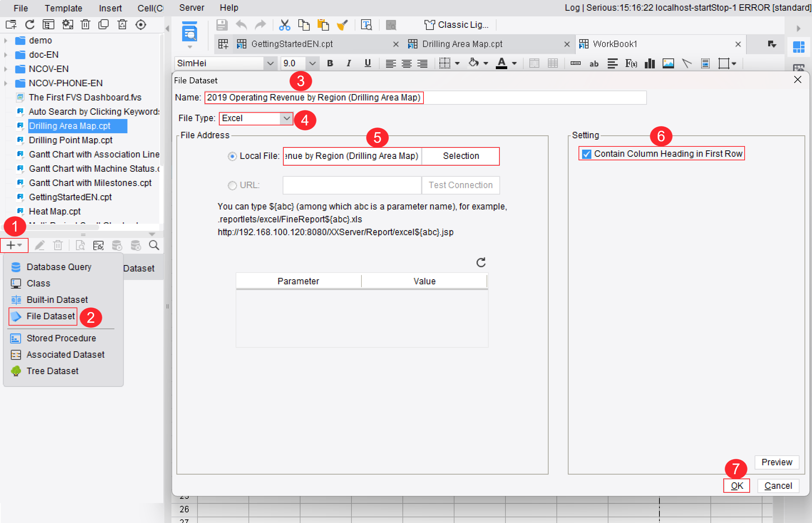Toggle Underline formatting button
812x523 pixels.
tap(368, 63)
